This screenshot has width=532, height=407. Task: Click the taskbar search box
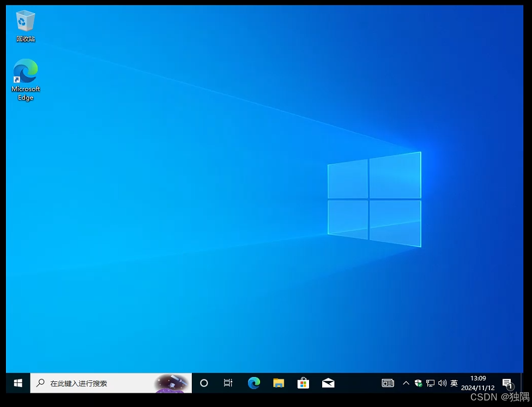pyautogui.click(x=111, y=383)
